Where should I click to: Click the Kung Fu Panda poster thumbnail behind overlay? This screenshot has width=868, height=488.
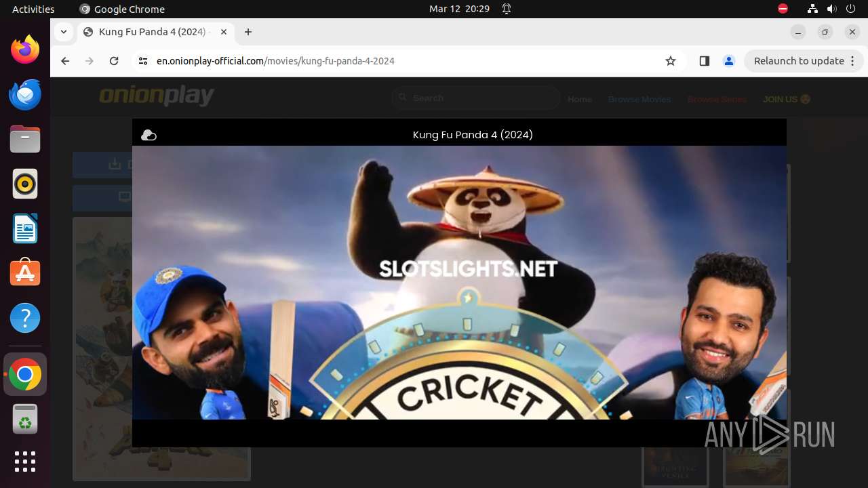[102, 349]
